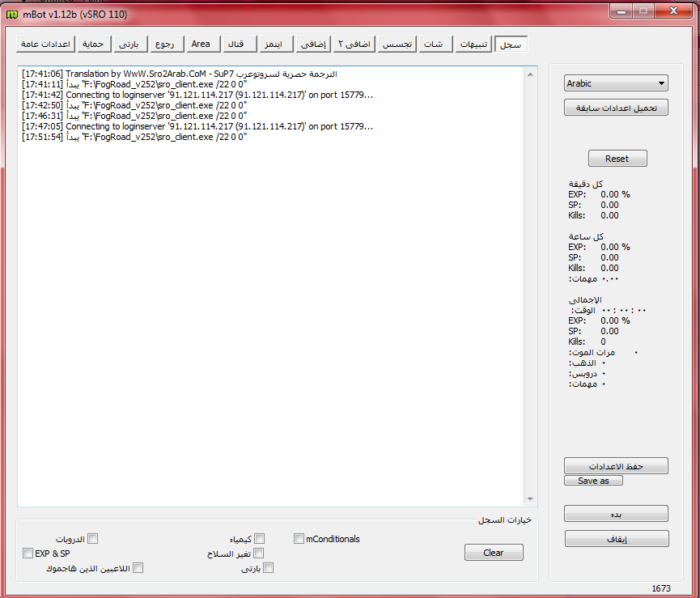
Task: Switch to the حماية tab
Action: 94,45
